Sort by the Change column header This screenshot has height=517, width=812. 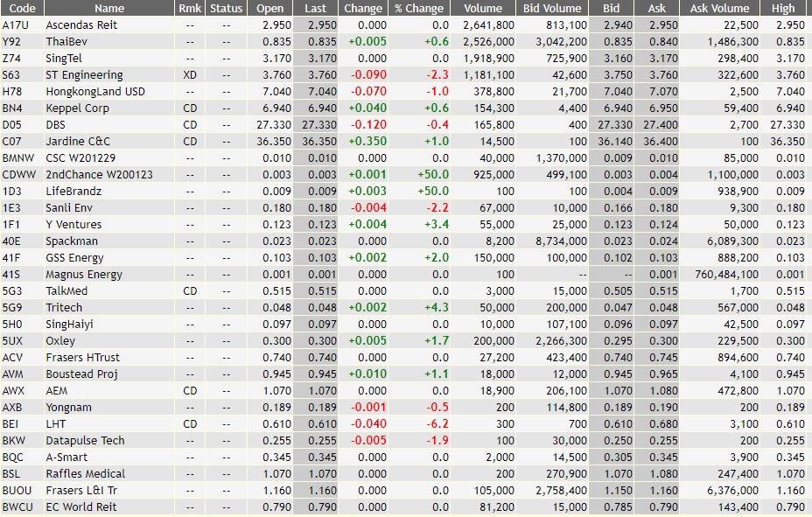[363, 8]
